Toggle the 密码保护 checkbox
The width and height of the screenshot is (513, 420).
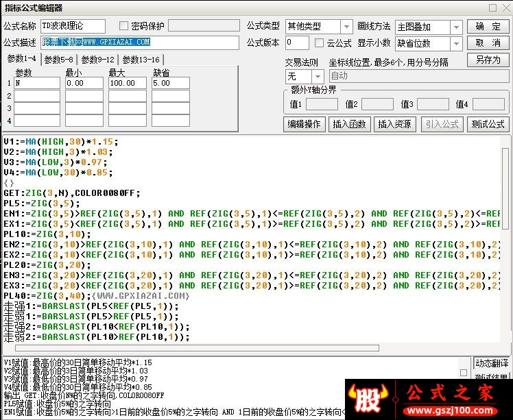pyautogui.click(x=124, y=26)
